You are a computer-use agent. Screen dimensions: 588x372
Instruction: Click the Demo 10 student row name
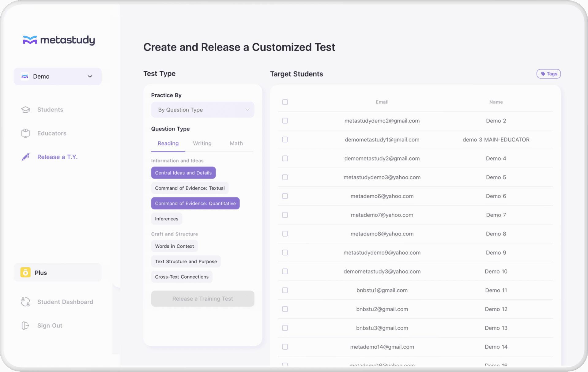[496, 271]
